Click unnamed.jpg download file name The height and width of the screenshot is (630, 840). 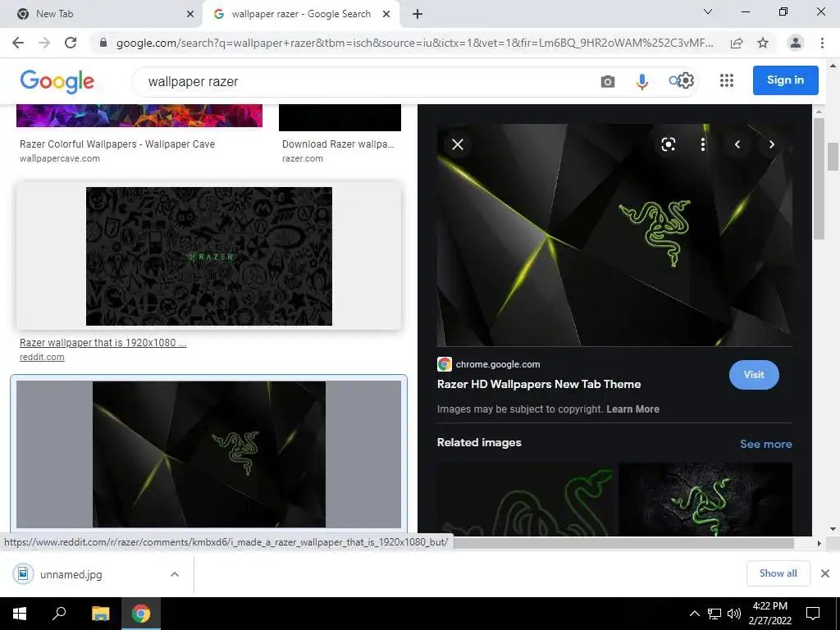click(71, 574)
